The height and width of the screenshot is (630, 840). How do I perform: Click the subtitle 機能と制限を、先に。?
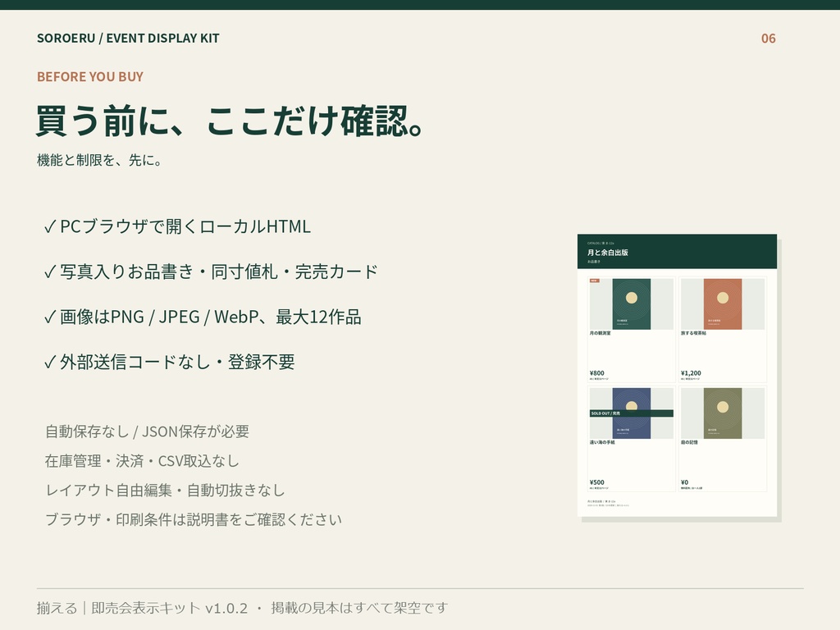99,160
